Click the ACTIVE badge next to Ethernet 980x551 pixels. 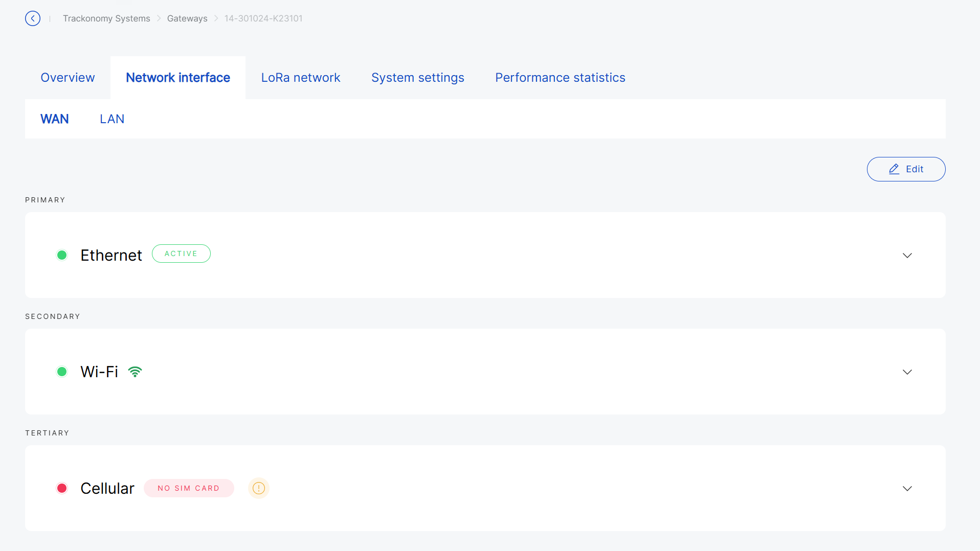[181, 254]
